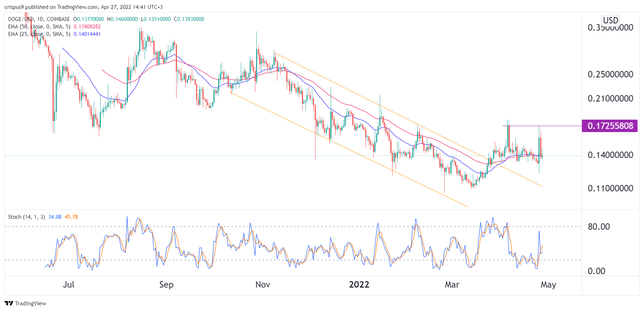Click the May time axis label
644x311 pixels.
coord(548,285)
